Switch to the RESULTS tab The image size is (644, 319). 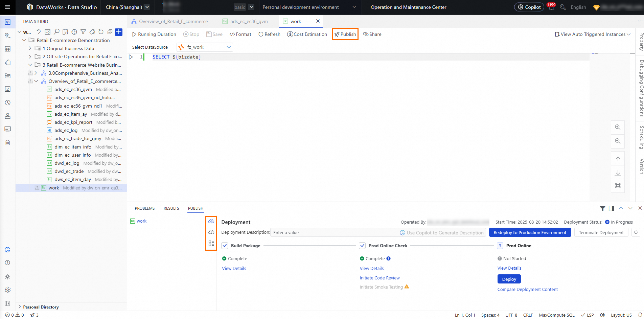[x=171, y=208]
